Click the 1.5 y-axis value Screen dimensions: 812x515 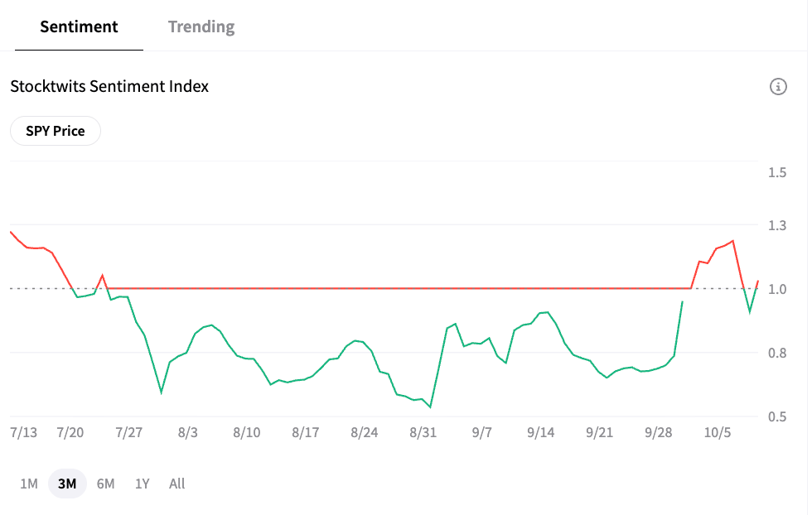(777, 172)
